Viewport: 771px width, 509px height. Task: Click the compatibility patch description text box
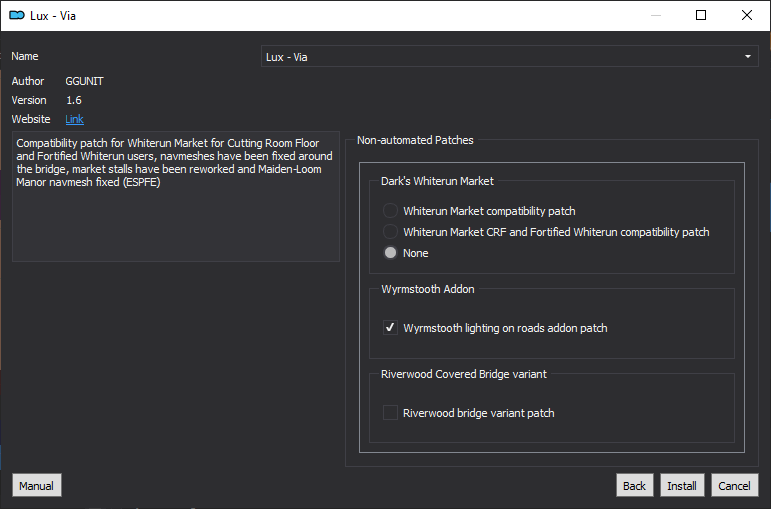click(x=176, y=196)
